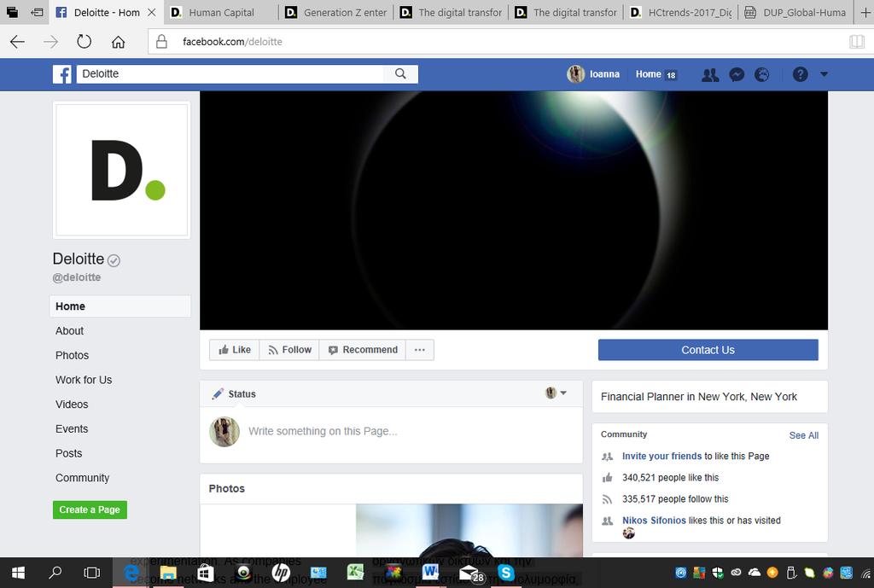Click the Facebook logo icon
Screen dimensions: 874x588
62,74
